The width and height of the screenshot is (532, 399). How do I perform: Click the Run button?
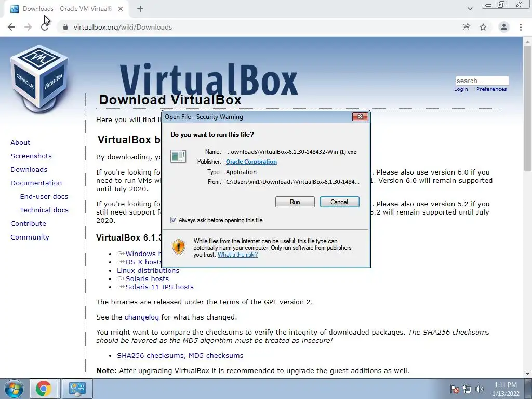[295, 202]
